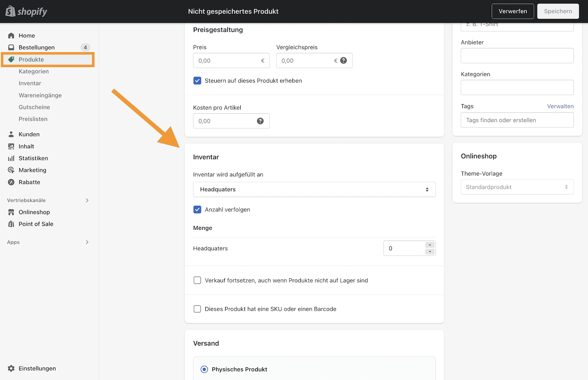588x380 pixels.
Task: Click the Einstellungen gear icon
Action: click(11, 368)
